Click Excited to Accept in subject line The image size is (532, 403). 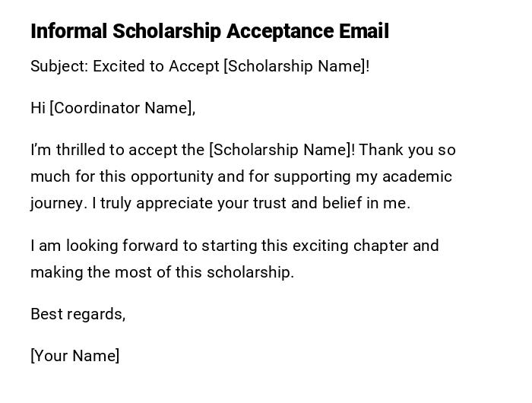156,66
